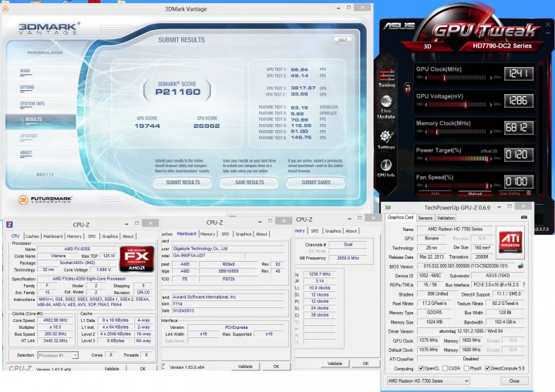Open ABOUT in 3DMark Vantage sidebar
The image size is (555, 392).
pyautogui.click(x=26, y=153)
